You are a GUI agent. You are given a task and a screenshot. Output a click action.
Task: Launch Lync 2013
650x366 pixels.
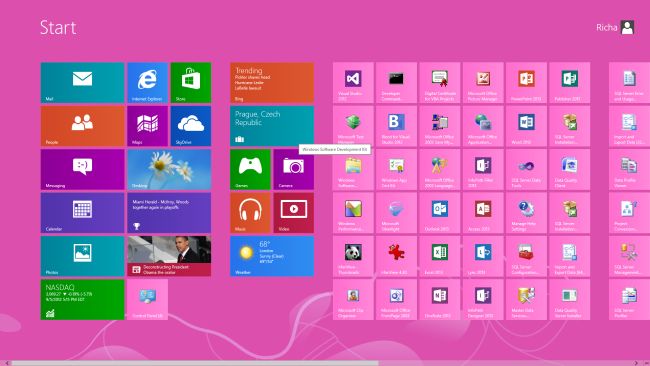click(483, 256)
